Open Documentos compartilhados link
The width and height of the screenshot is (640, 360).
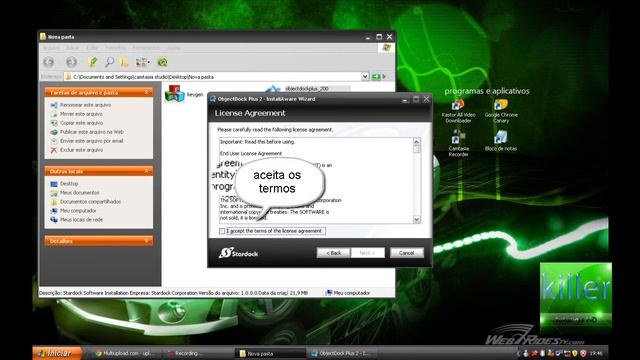(90, 202)
